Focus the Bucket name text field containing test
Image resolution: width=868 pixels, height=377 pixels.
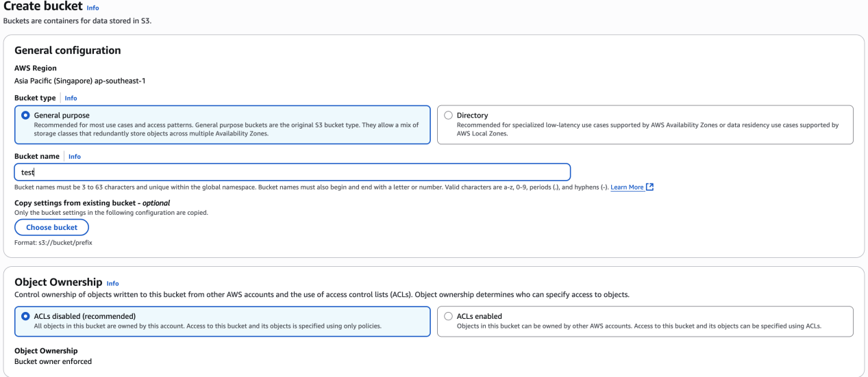[293, 172]
